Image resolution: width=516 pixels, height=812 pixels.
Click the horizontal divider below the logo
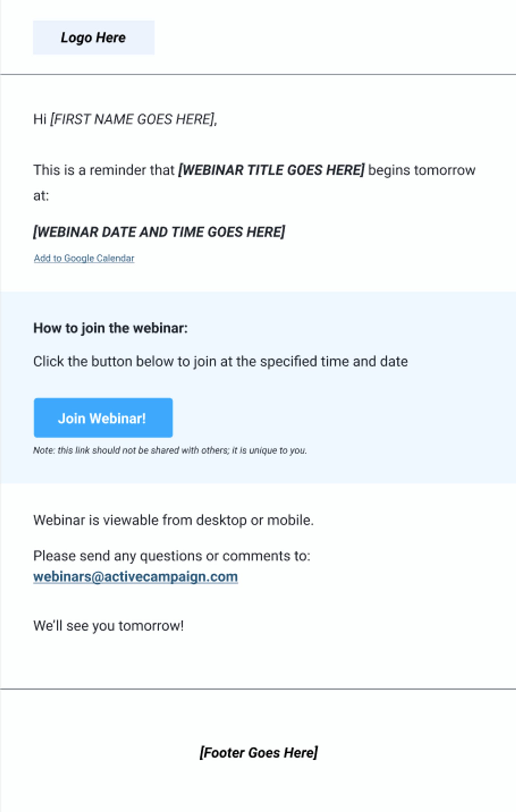(258, 74)
